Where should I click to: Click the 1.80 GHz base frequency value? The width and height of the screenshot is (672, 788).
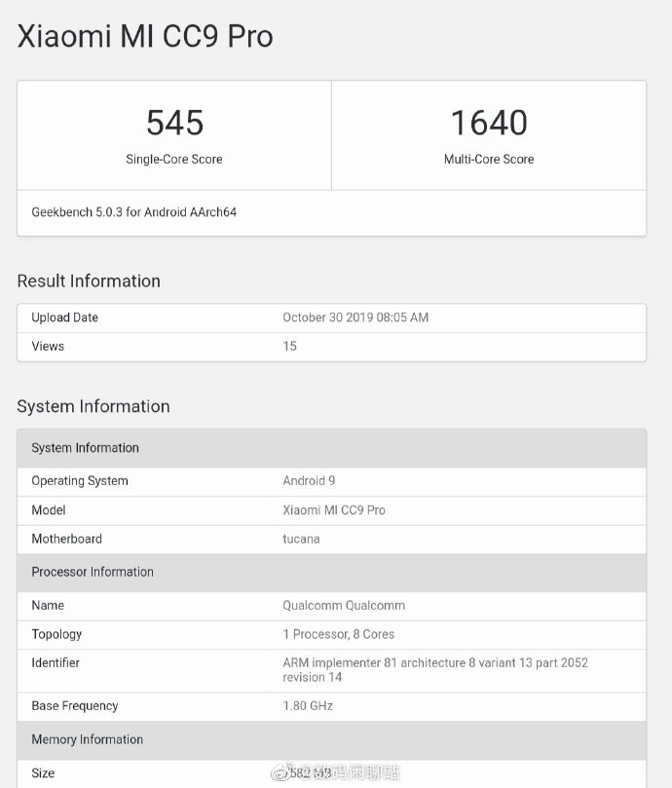[307, 706]
